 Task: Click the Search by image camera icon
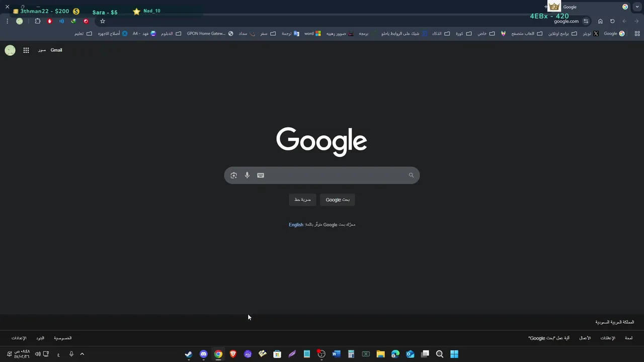(x=233, y=175)
